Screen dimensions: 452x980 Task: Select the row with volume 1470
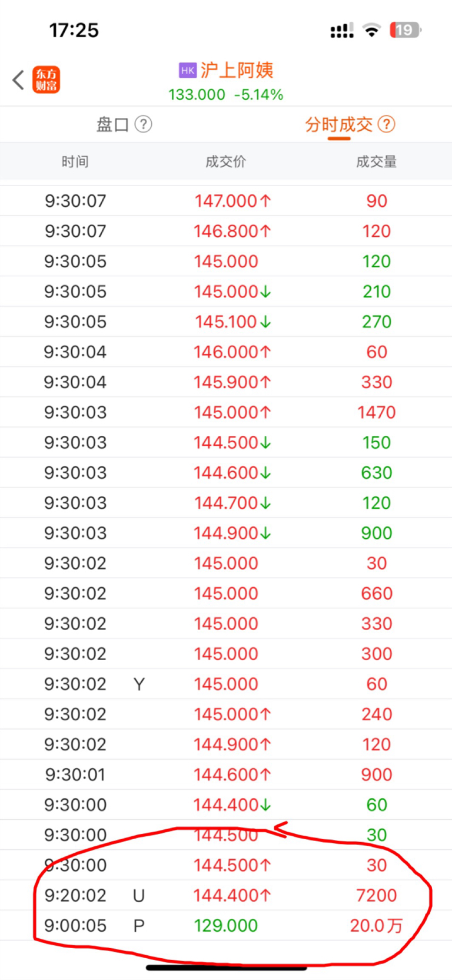[226, 412]
